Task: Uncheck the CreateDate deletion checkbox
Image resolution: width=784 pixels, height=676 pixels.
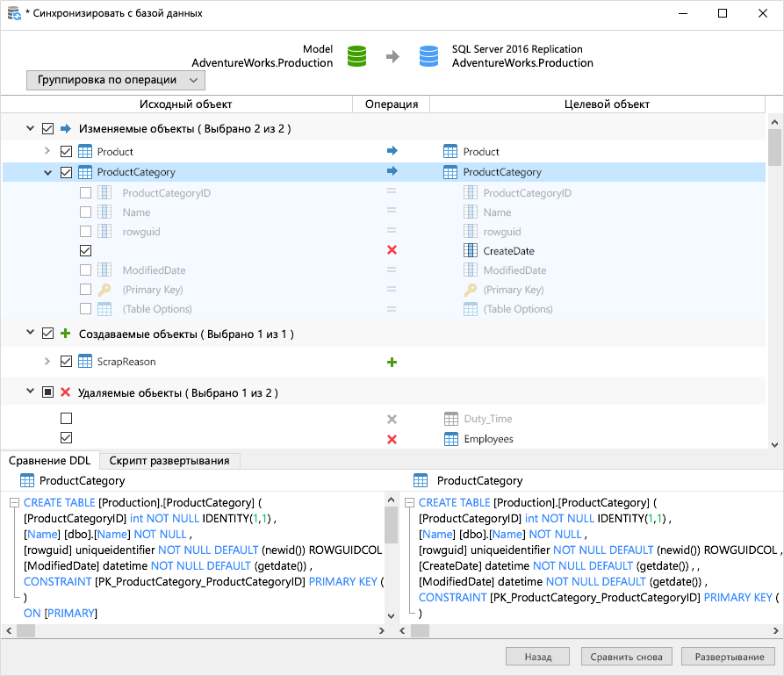Action: tap(85, 250)
